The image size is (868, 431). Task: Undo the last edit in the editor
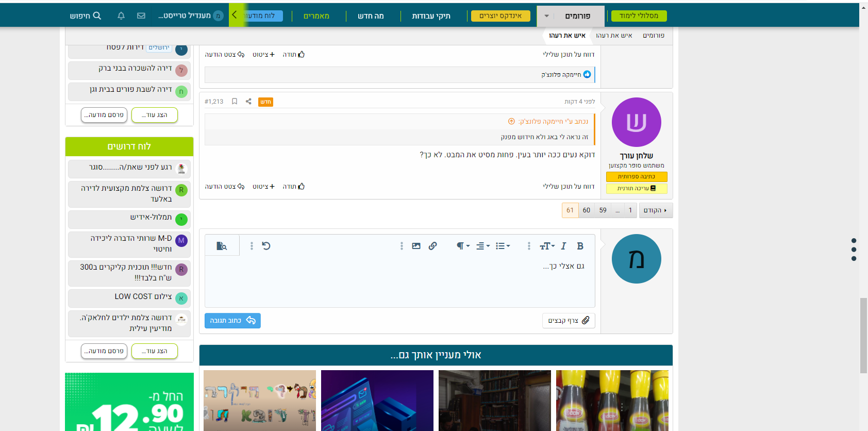[x=266, y=246]
